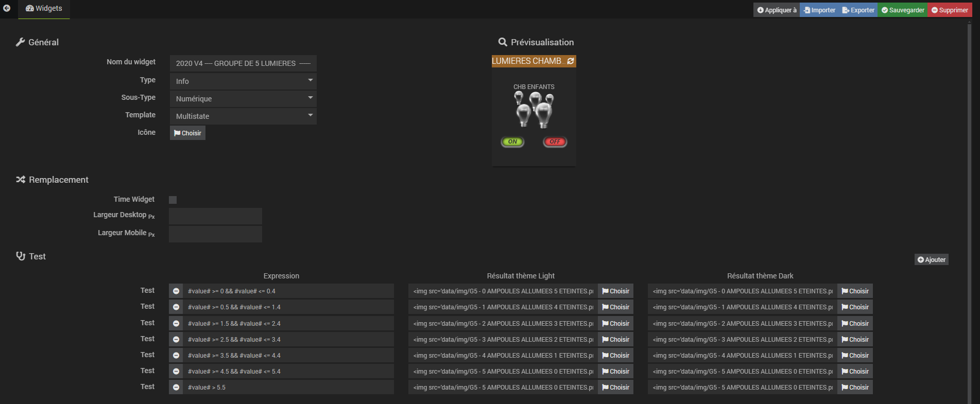Click Sauvegarder to save the widget
The height and width of the screenshot is (404, 980).
[x=902, y=10]
